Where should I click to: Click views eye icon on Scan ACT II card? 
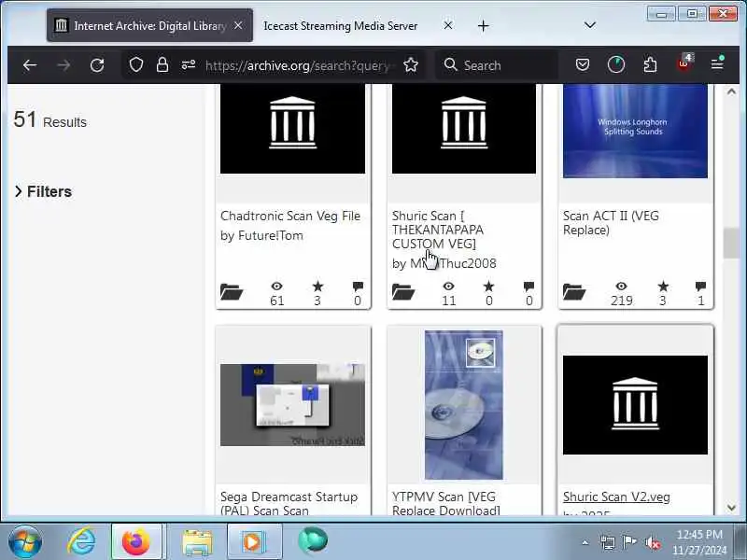click(621, 287)
